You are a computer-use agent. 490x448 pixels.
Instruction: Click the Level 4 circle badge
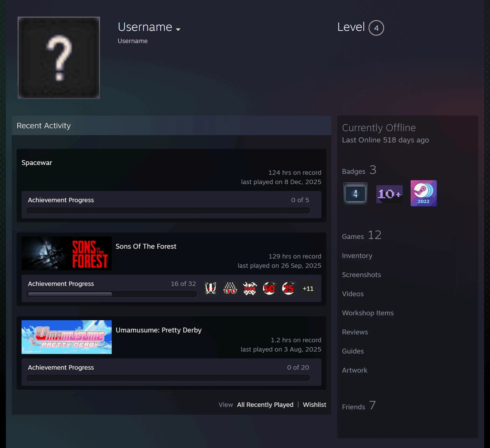click(376, 28)
